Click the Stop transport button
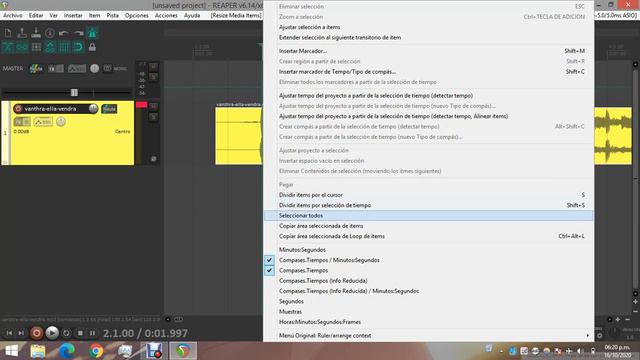The width and height of the screenshot is (640, 360). 80,333
